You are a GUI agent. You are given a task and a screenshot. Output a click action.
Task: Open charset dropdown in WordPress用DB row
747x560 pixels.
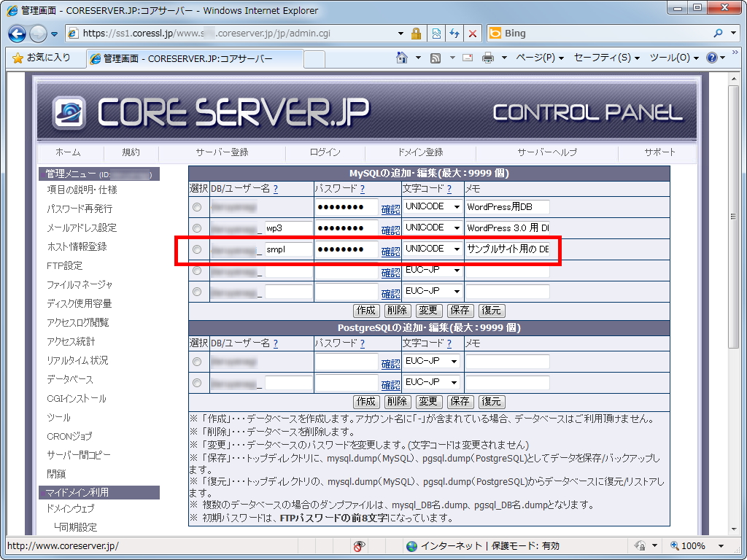pyautogui.click(x=433, y=206)
